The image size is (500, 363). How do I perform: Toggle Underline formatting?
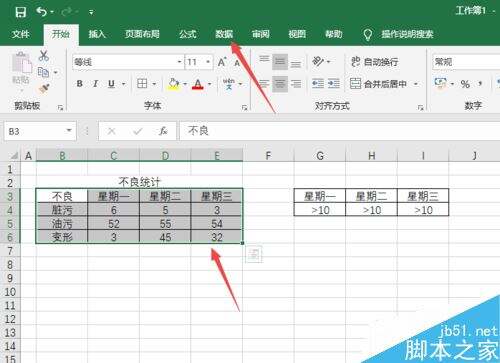[x=111, y=84]
